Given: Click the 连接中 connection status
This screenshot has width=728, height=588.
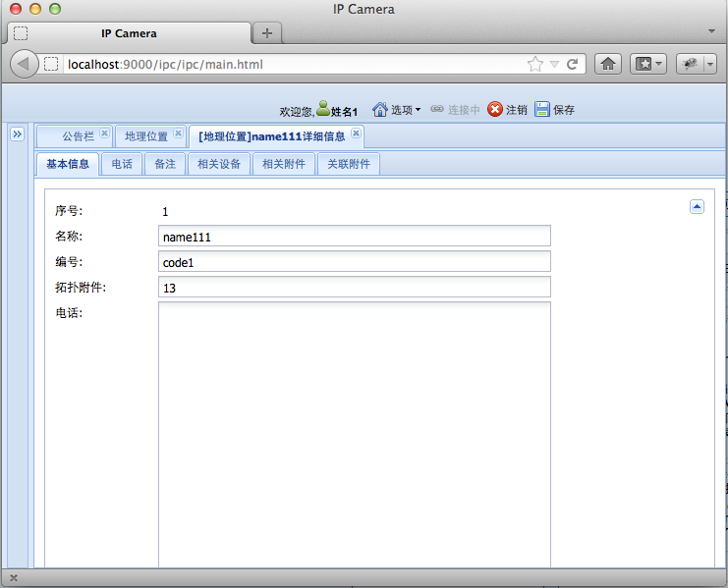Looking at the screenshot, I should coord(455,109).
